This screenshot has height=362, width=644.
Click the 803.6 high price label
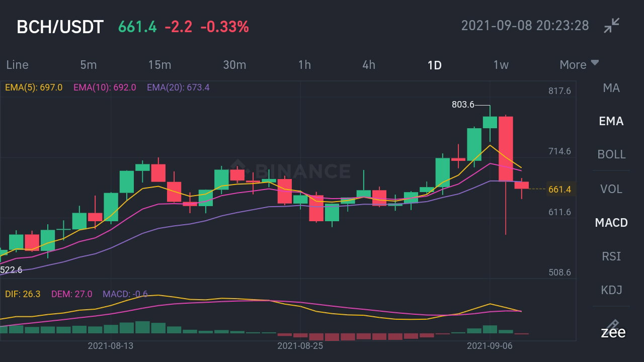point(463,105)
